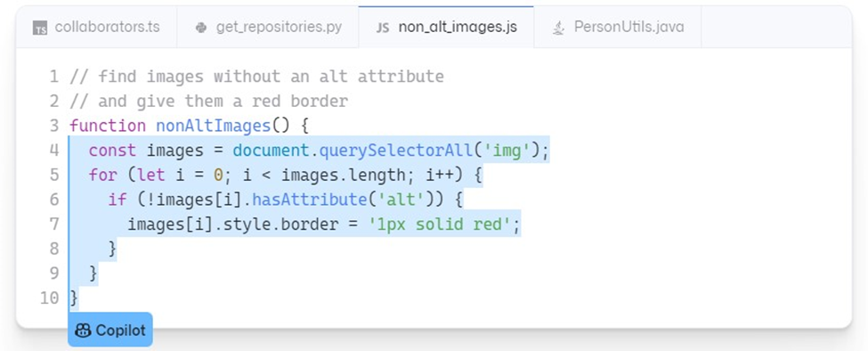This screenshot has width=868, height=351.
Task: Switch to the collaborators.ts tab
Action: coord(97,27)
